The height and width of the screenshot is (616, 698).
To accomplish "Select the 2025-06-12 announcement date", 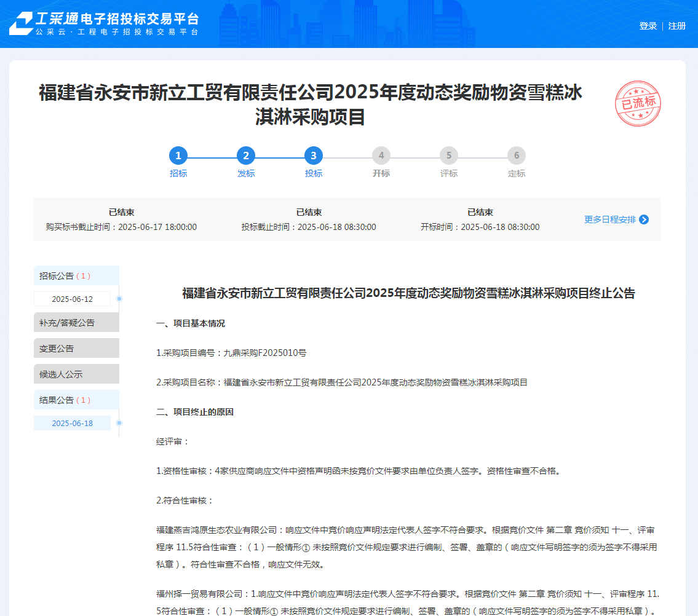I will [x=72, y=299].
